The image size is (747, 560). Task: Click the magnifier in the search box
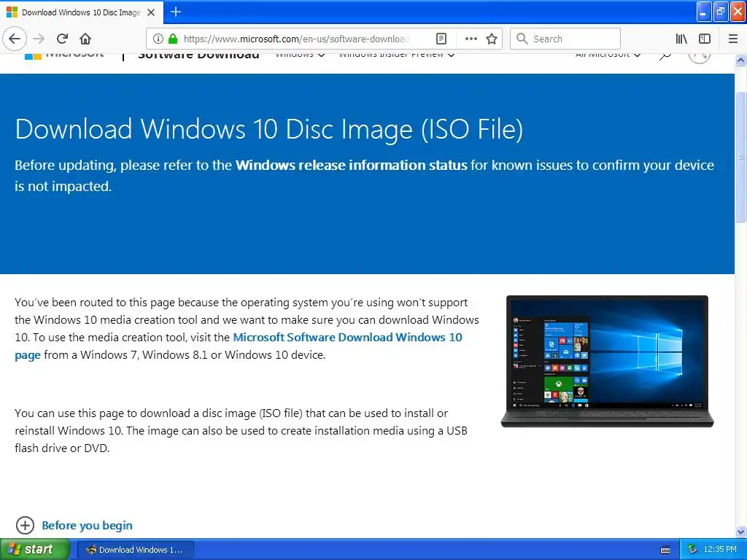[522, 39]
